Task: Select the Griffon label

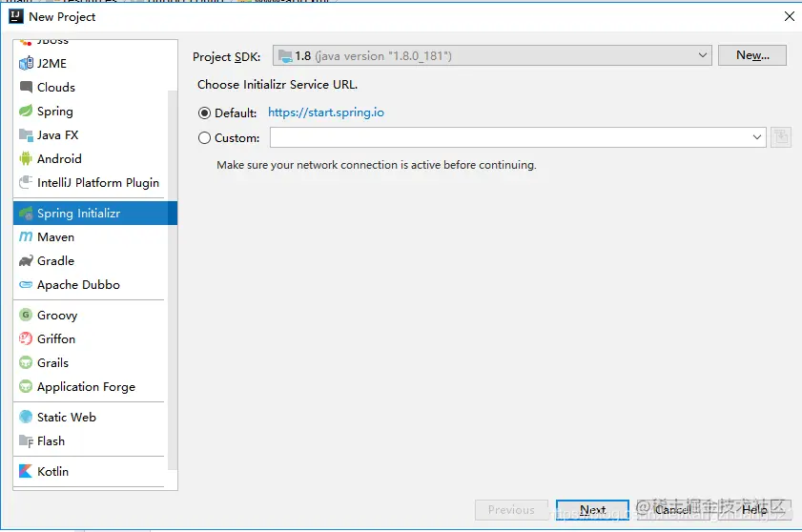Action: [x=55, y=338]
